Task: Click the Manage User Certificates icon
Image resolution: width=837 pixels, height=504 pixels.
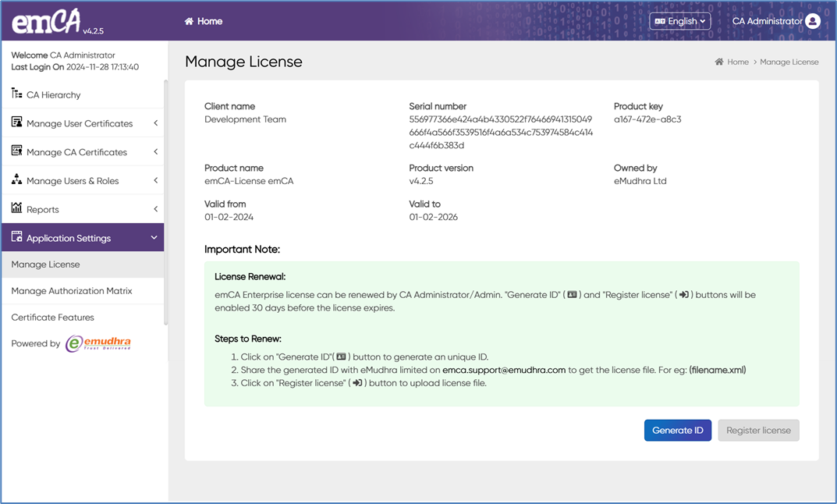Action: [16, 122]
